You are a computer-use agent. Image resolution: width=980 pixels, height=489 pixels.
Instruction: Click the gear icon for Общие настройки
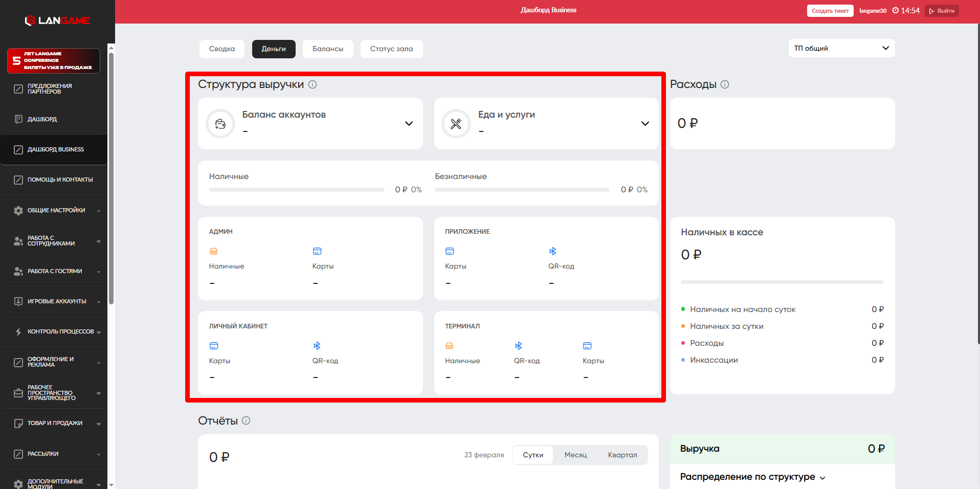point(18,211)
